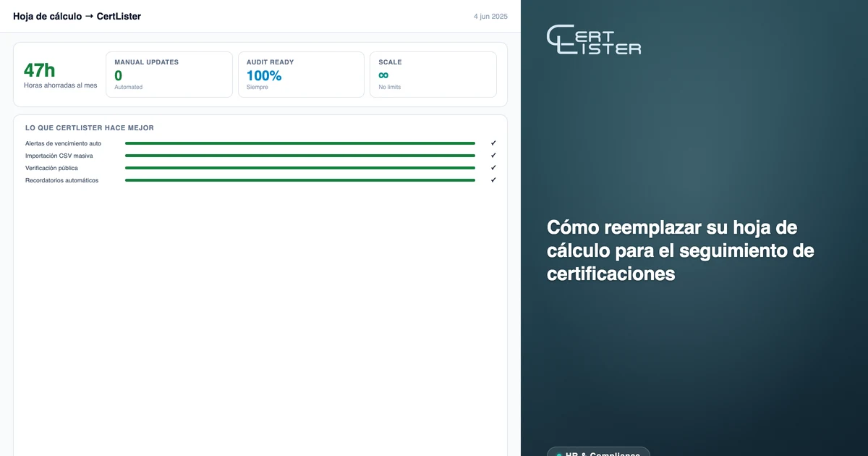Screen dimensions: 868x456
Task: Click the CertLister logo
Action: [594, 41]
